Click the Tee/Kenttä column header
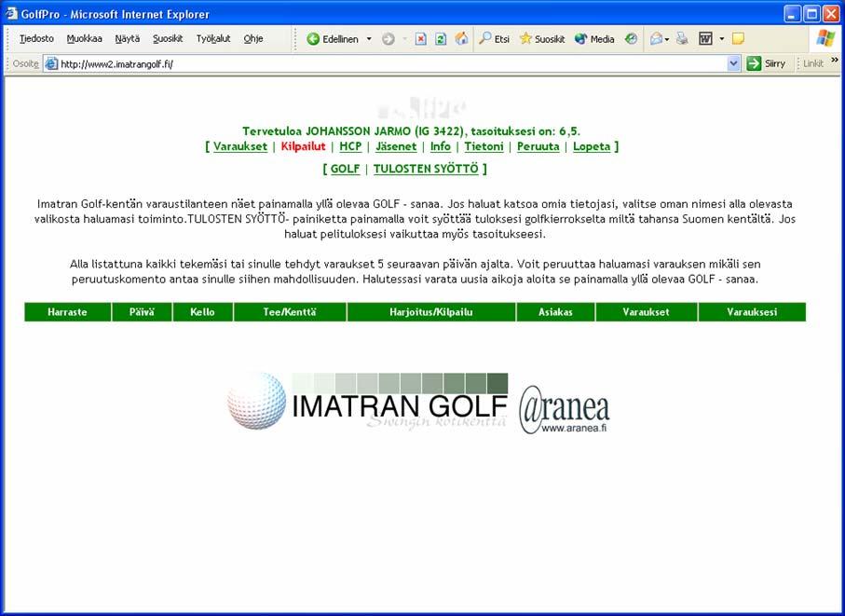This screenshot has width=845, height=616. pos(290,312)
